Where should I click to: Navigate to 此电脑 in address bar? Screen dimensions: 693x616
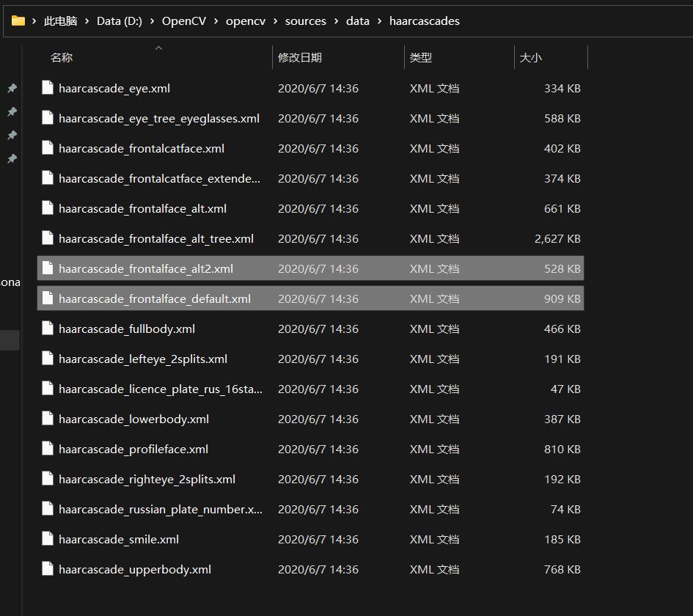(61, 21)
